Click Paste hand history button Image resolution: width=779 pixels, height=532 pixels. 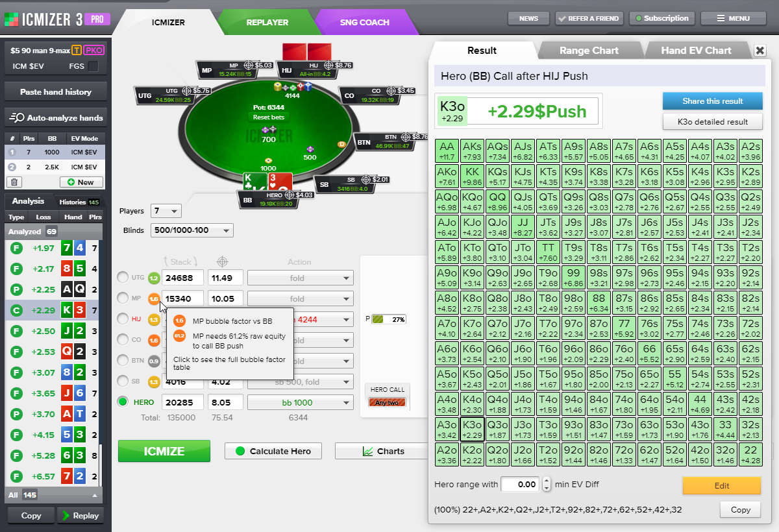pyautogui.click(x=56, y=92)
